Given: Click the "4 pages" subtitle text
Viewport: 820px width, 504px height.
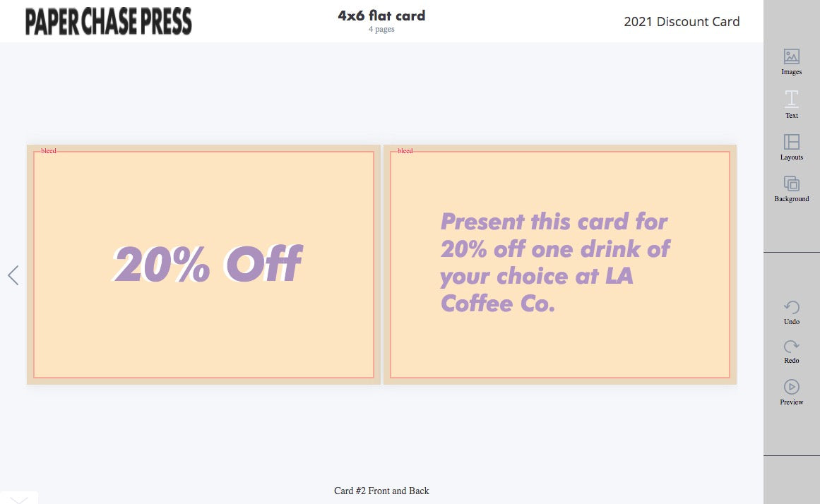Looking at the screenshot, I should click(x=381, y=30).
